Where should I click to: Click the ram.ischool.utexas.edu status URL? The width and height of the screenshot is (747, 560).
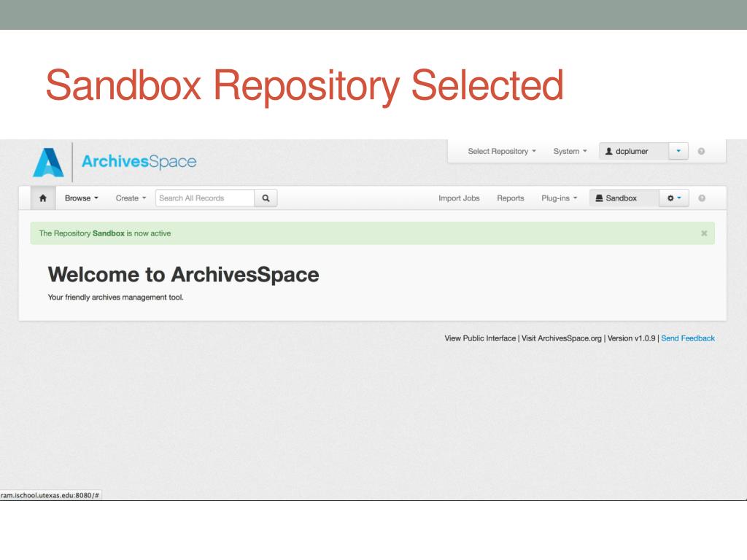[x=50, y=495]
